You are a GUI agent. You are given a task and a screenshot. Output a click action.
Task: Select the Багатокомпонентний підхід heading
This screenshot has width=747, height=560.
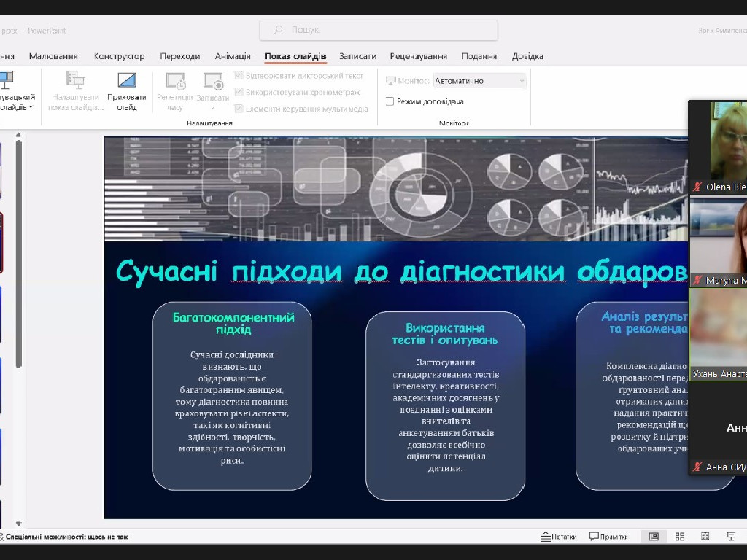pos(233,323)
